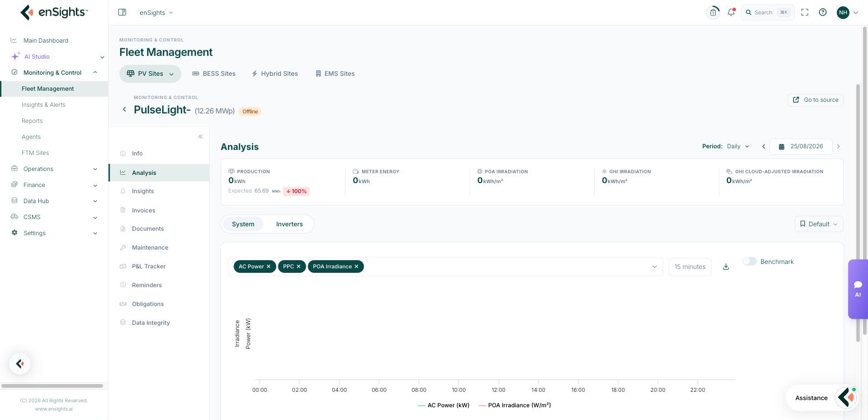Enter fullscreen mode via header icon
Image resolution: width=868 pixels, height=420 pixels.
[805, 12]
